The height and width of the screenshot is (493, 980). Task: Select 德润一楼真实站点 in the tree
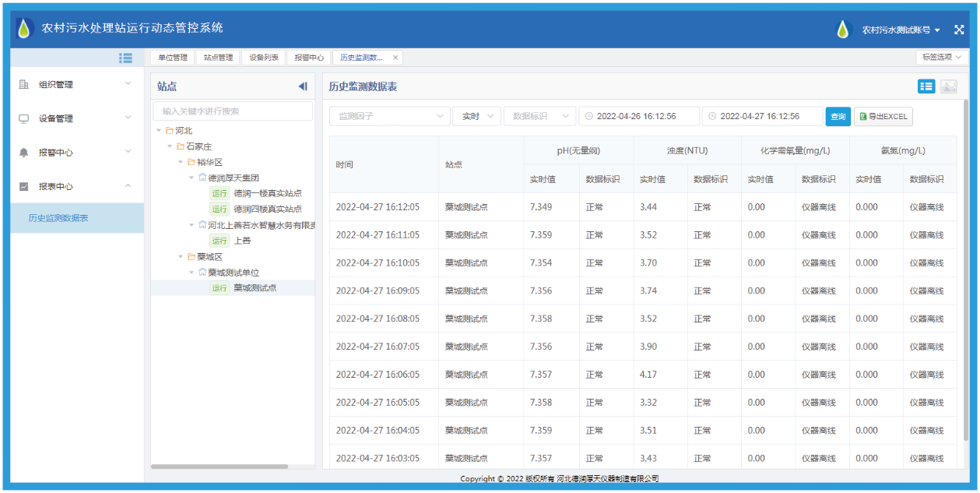click(x=268, y=193)
